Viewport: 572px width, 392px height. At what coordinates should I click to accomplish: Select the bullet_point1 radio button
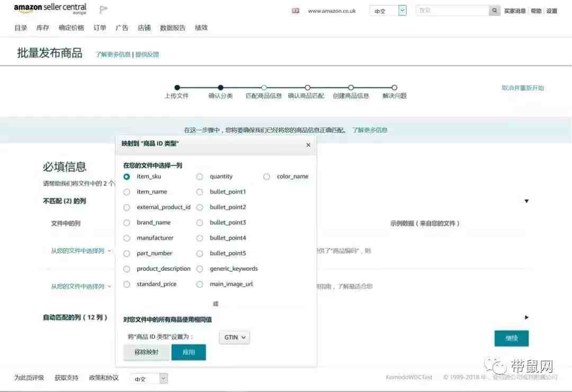click(x=200, y=192)
